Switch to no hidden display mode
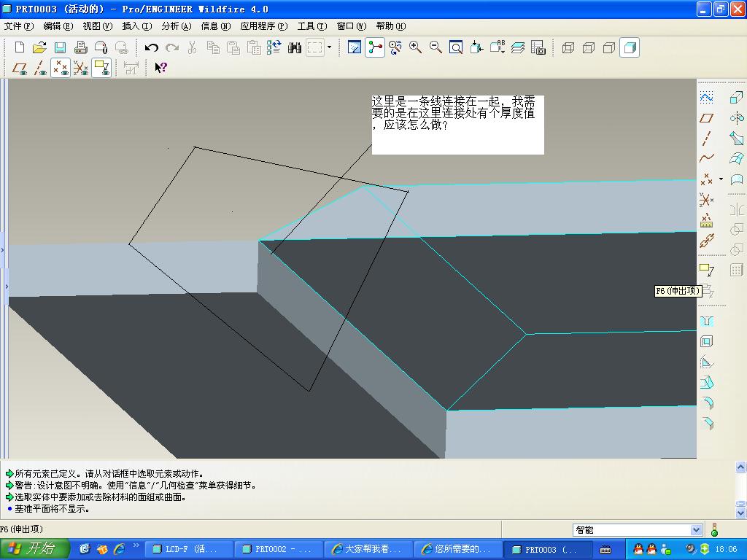 tap(609, 47)
